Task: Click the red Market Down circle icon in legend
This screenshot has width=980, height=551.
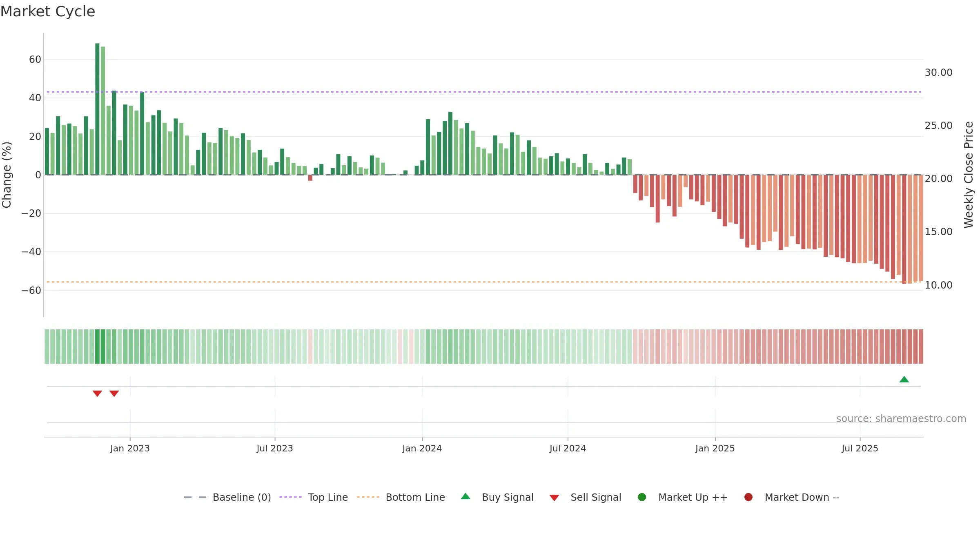Action: pyautogui.click(x=748, y=497)
